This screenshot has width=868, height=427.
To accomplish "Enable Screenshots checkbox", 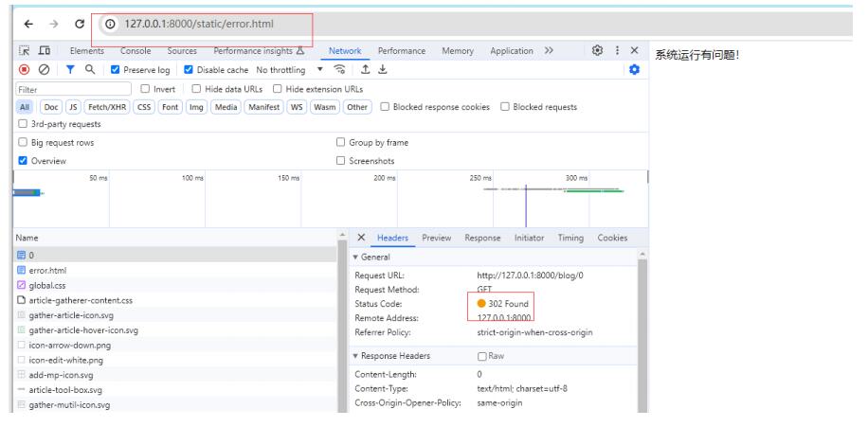I will pos(340,160).
